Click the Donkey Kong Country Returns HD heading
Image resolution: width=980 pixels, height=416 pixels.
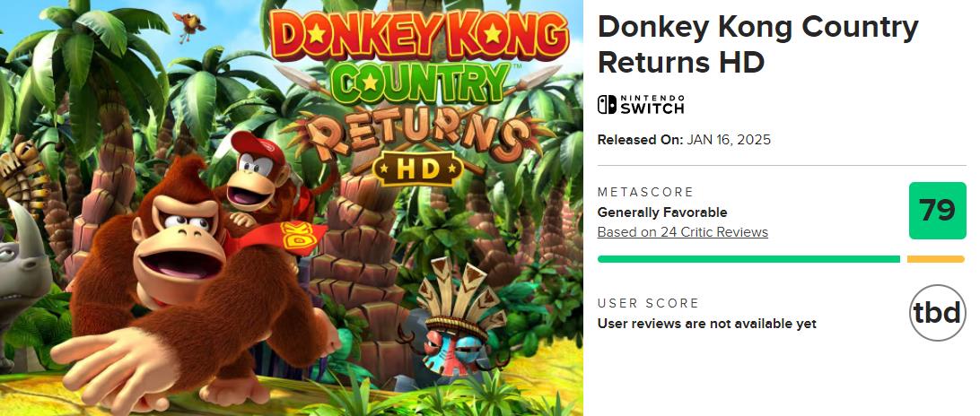(757, 45)
